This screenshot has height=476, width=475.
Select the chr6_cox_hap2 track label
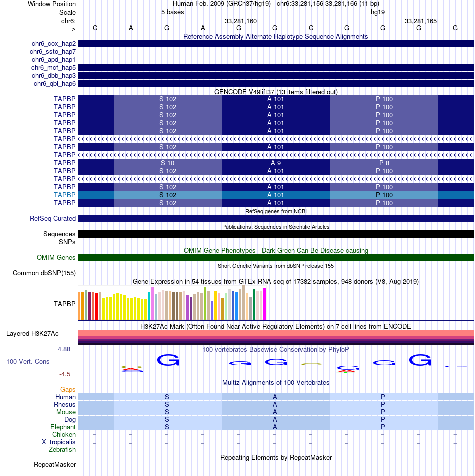[x=54, y=44]
